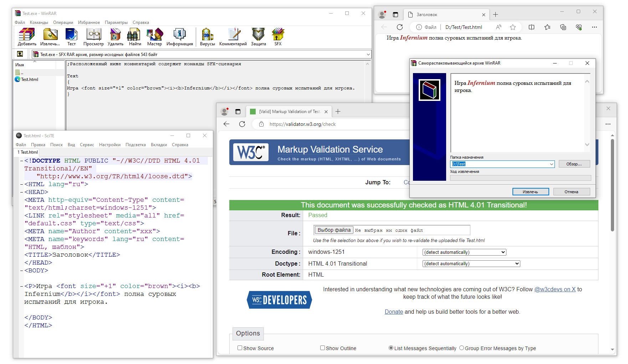Select Test.html file in WinRAR list
Viewport: 628px width, 364px height.
[30, 80]
